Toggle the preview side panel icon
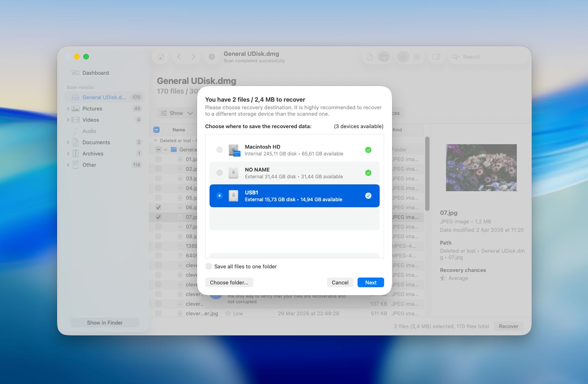This screenshot has width=588, height=384. [436, 57]
